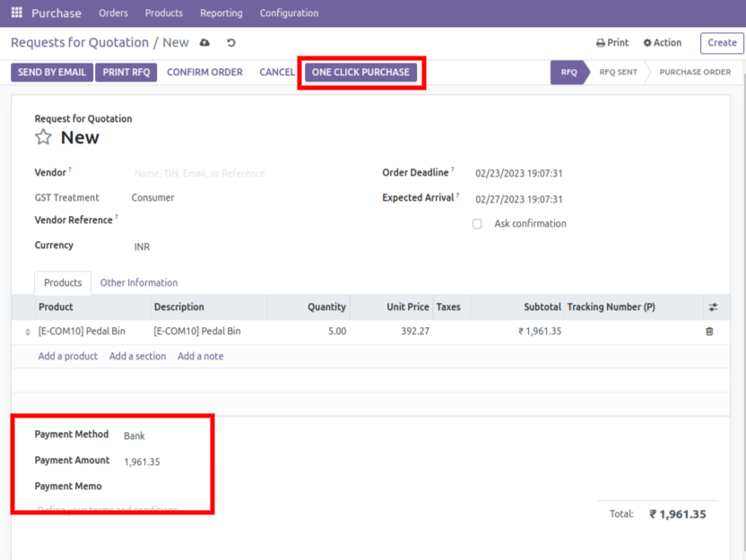
Task: Click the Vendor name input field
Action: [x=242, y=173]
